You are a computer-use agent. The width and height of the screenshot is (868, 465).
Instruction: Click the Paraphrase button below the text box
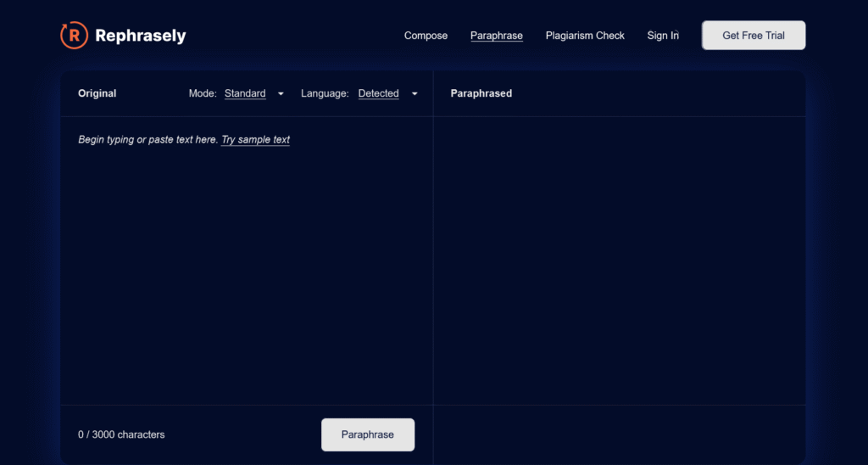(368, 434)
